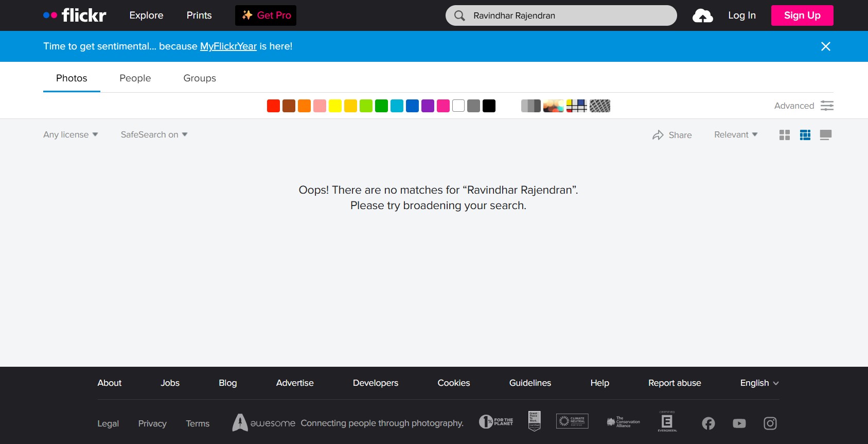Screen dimensions: 868x444
Task: Open Advanced search filter sliders icon
Action: 827,106
